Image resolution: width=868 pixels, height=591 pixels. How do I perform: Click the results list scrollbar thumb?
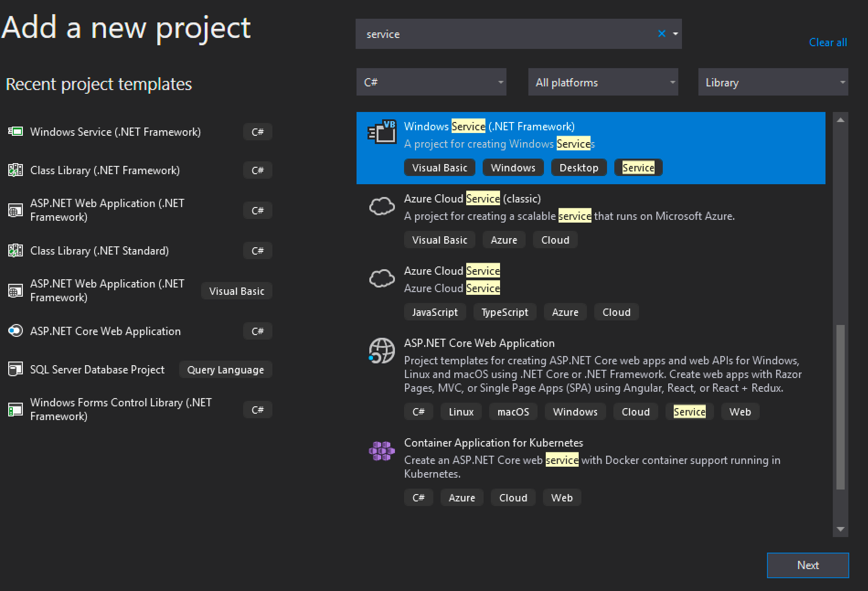[x=840, y=407]
